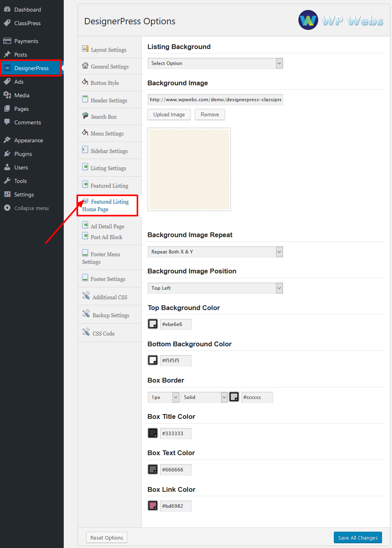Click the Payments card icon

[7, 41]
